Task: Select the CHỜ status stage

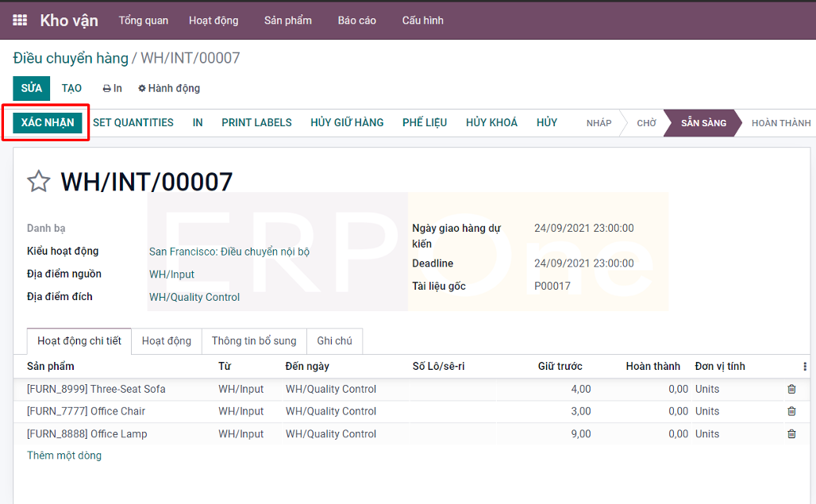Action: tap(646, 123)
